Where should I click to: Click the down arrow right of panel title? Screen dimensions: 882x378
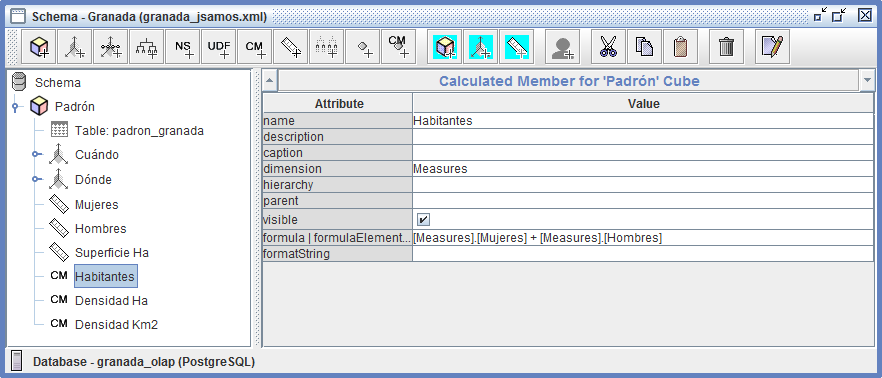pos(866,81)
